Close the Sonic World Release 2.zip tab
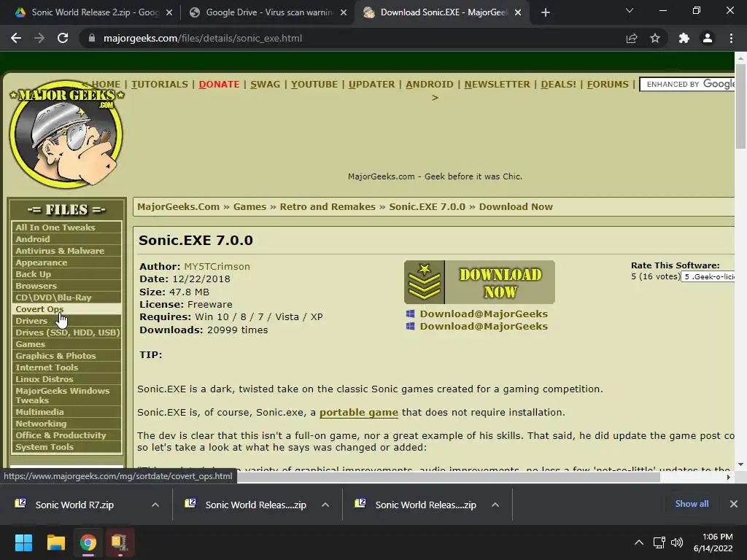 (x=169, y=12)
